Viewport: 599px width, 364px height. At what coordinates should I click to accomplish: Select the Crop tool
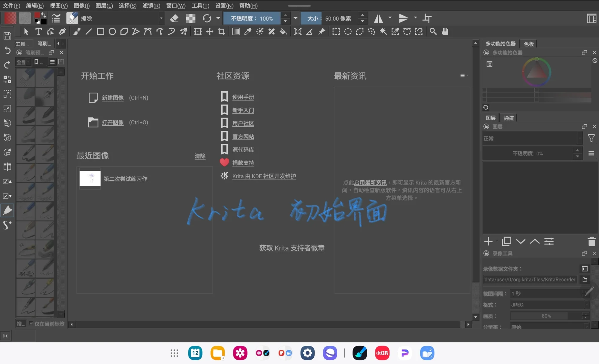click(222, 32)
